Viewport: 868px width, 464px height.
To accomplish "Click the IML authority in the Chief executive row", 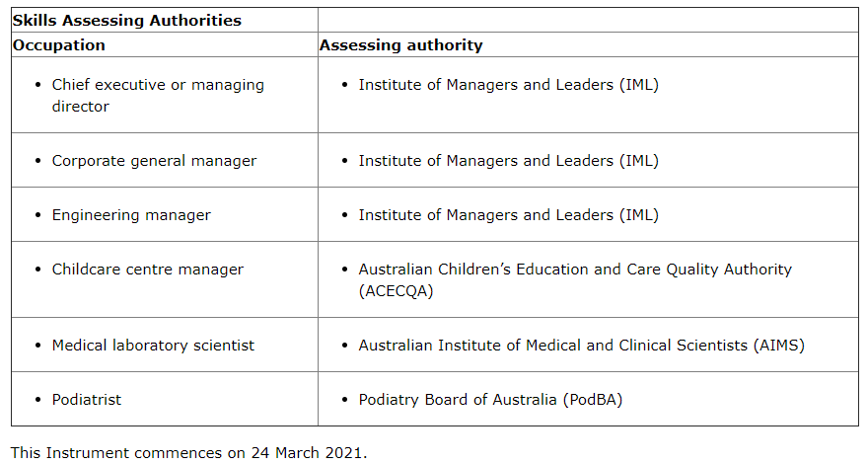I will [508, 85].
